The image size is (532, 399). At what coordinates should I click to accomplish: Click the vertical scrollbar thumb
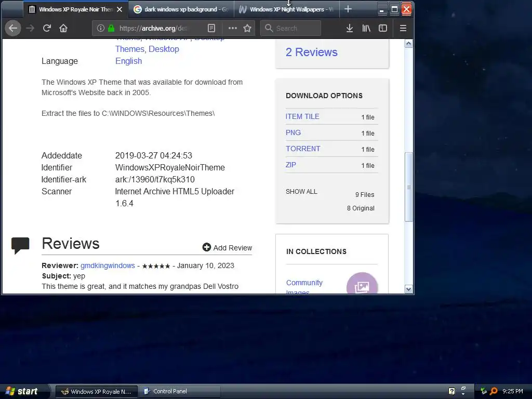[408, 187]
